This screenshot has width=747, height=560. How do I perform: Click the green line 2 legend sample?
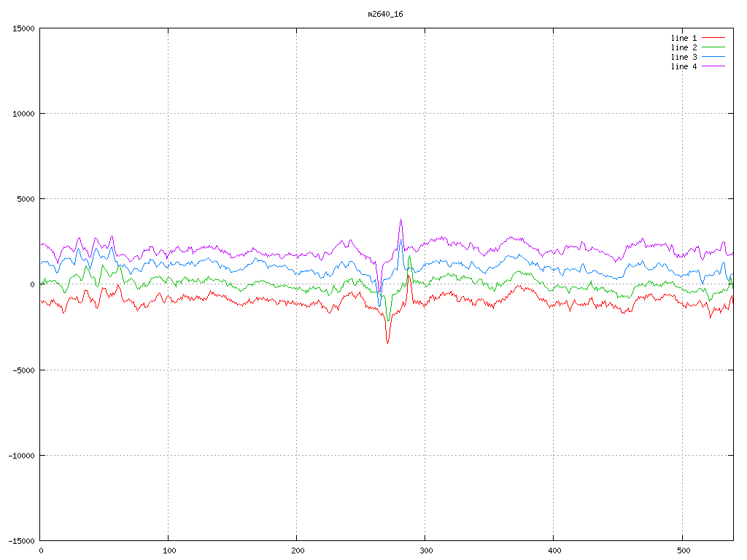(714, 47)
